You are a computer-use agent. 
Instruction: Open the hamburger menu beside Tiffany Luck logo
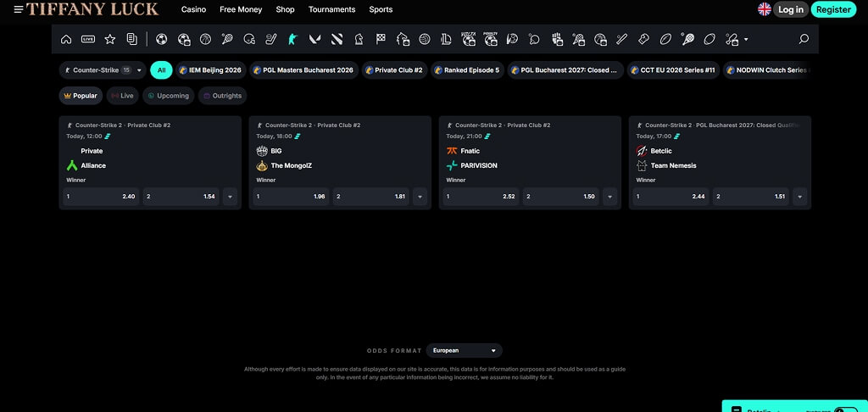point(19,9)
